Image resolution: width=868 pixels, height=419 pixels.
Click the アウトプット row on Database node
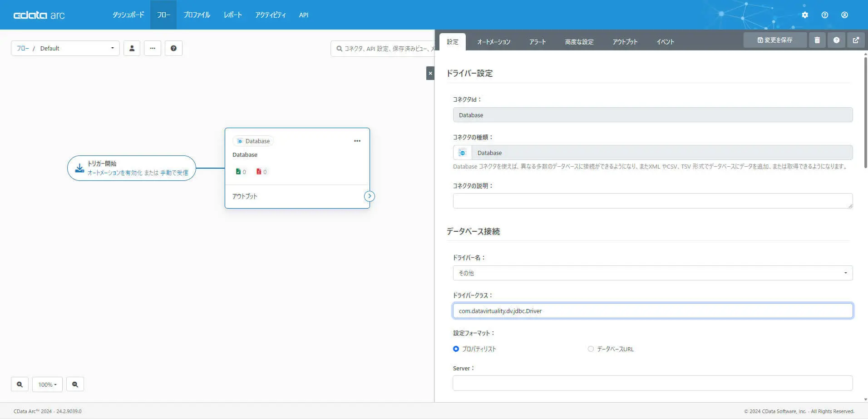pos(297,196)
